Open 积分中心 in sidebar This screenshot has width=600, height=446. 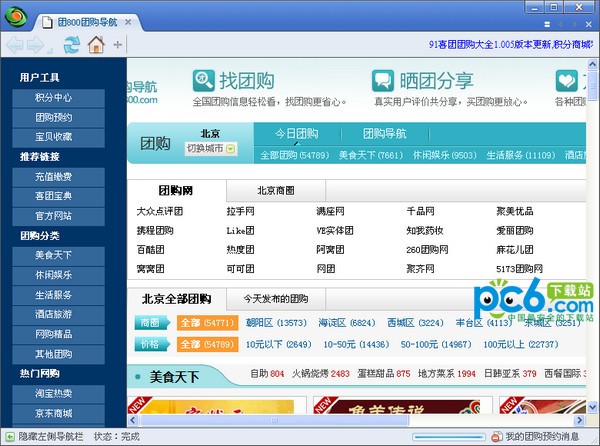click(58, 98)
